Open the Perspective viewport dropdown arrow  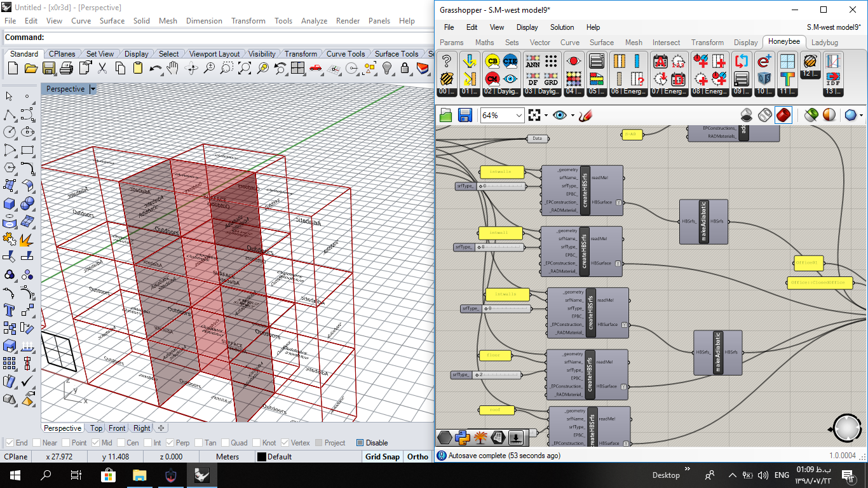[93, 90]
